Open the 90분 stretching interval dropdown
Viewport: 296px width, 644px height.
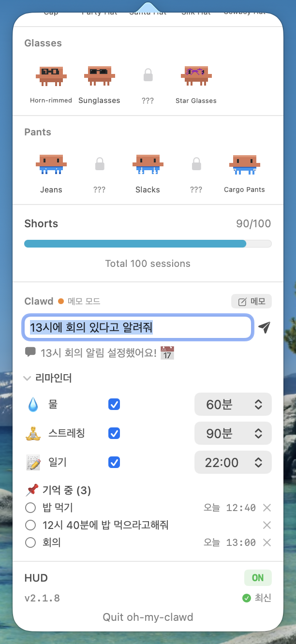pyautogui.click(x=233, y=434)
